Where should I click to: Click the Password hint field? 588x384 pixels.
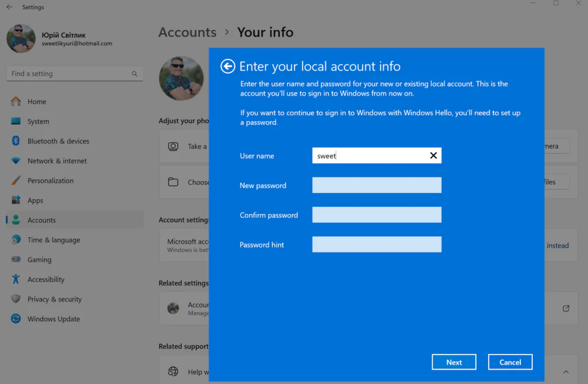(x=376, y=245)
